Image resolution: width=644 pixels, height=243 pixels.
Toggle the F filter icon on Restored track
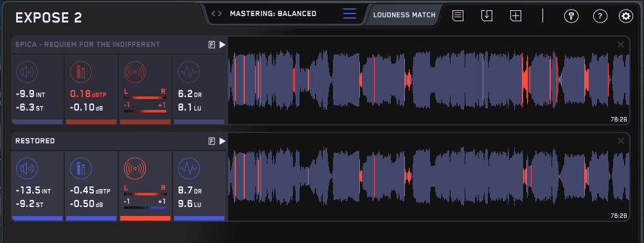coord(211,141)
